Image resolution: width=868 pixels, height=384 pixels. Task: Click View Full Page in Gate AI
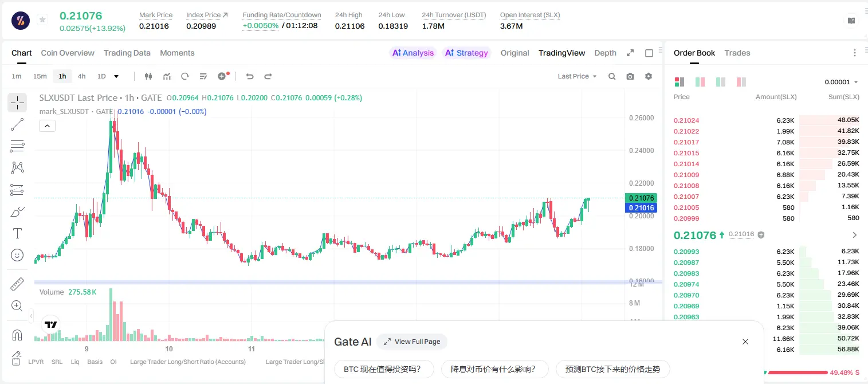(412, 342)
